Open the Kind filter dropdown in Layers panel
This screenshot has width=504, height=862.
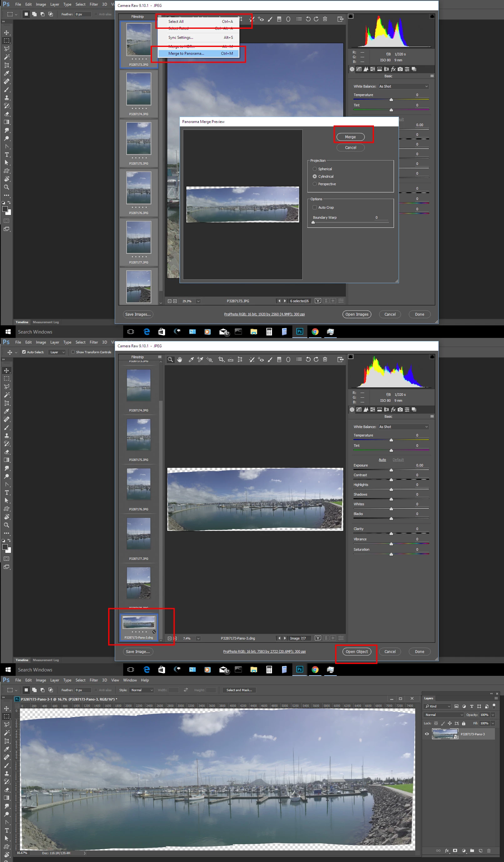438,706
